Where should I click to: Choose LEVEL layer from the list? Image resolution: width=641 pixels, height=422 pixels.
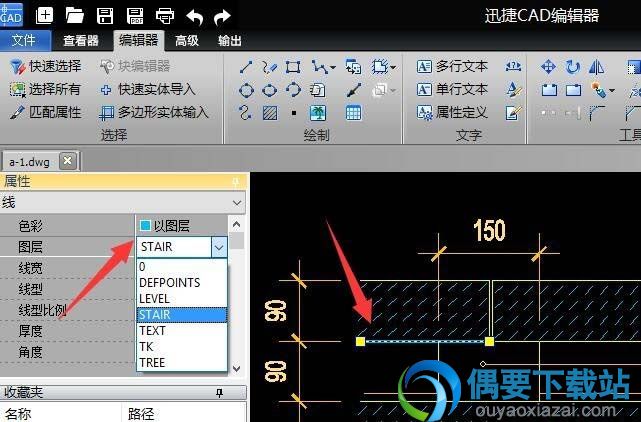pos(182,299)
